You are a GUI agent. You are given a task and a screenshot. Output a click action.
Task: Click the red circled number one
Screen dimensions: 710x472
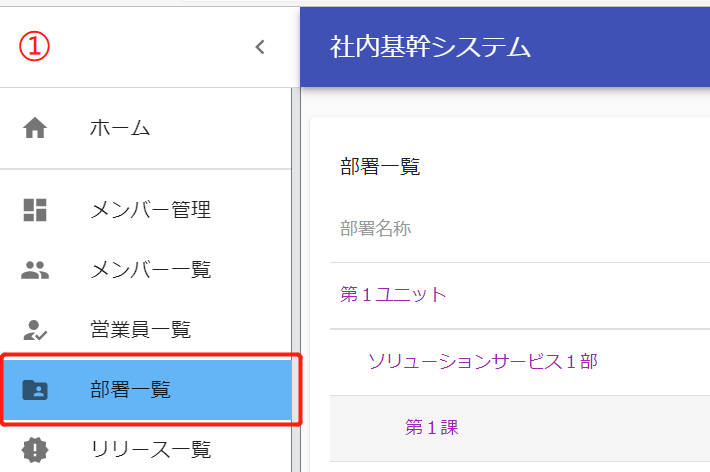pyautogui.click(x=34, y=46)
